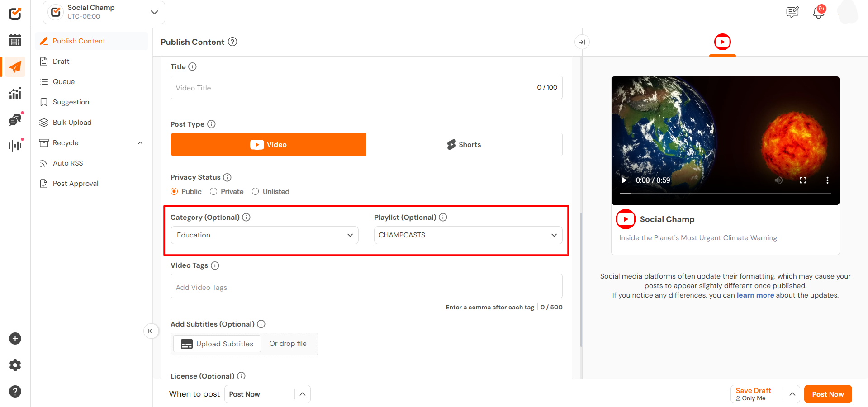868x407 pixels.
Task: Collapse the preview panel with arrow icon
Action: coord(582,42)
